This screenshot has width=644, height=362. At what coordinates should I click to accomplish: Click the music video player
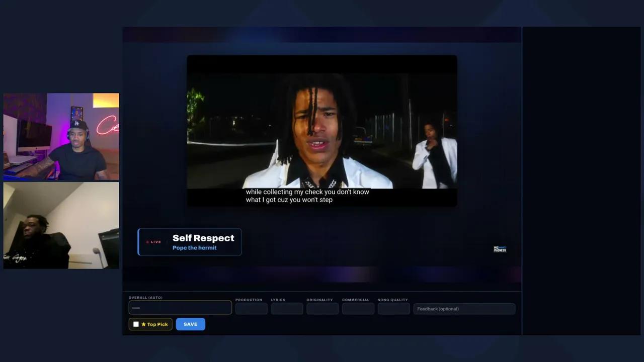[x=322, y=131]
